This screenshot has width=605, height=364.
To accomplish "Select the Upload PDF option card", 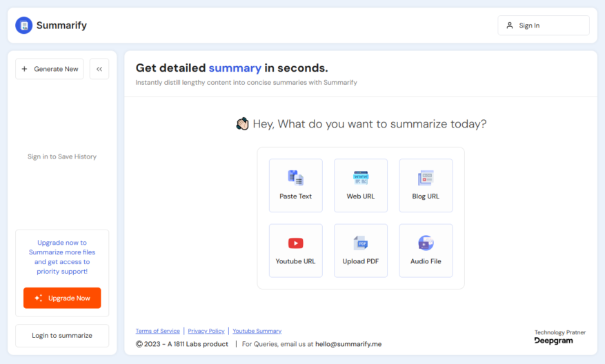I will 361,251.
